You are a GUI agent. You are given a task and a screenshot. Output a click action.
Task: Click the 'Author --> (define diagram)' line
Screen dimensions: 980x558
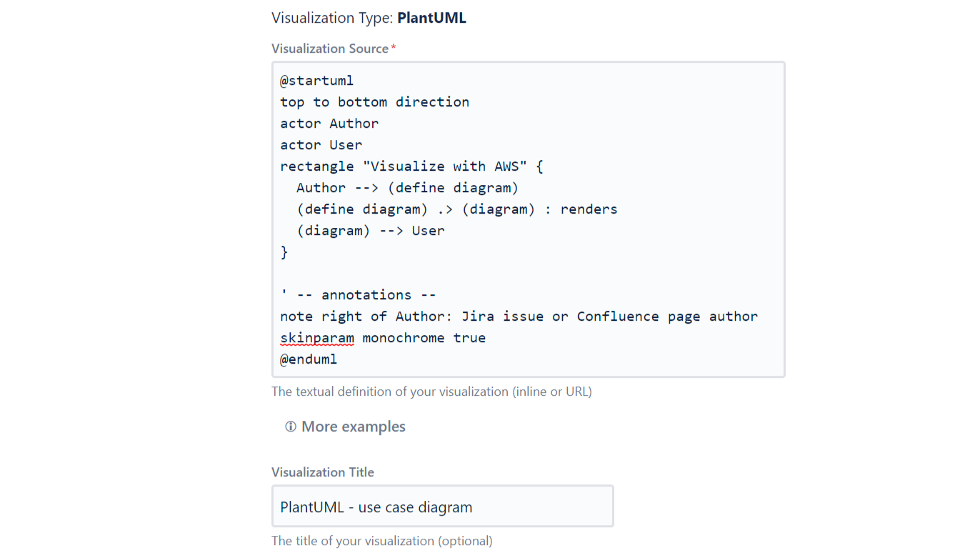click(407, 188)
